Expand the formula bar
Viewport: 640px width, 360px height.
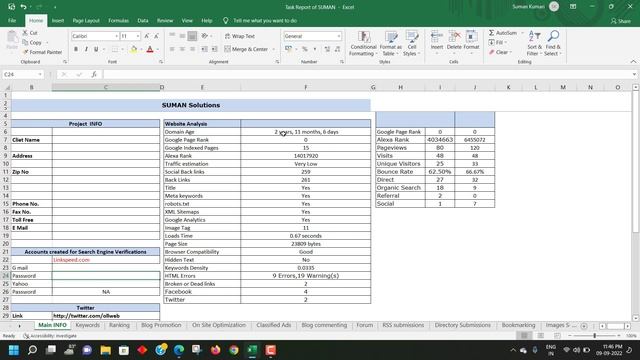pos(634,74)
